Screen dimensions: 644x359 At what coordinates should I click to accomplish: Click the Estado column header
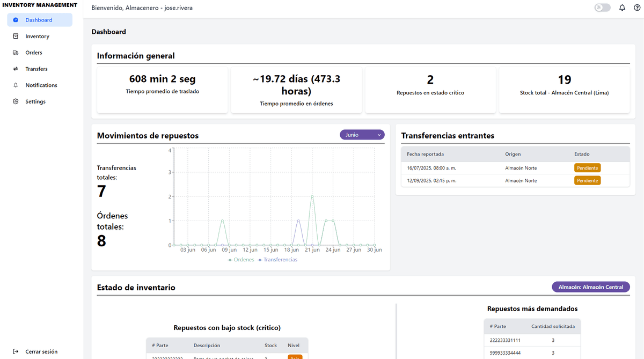(582, 154)
